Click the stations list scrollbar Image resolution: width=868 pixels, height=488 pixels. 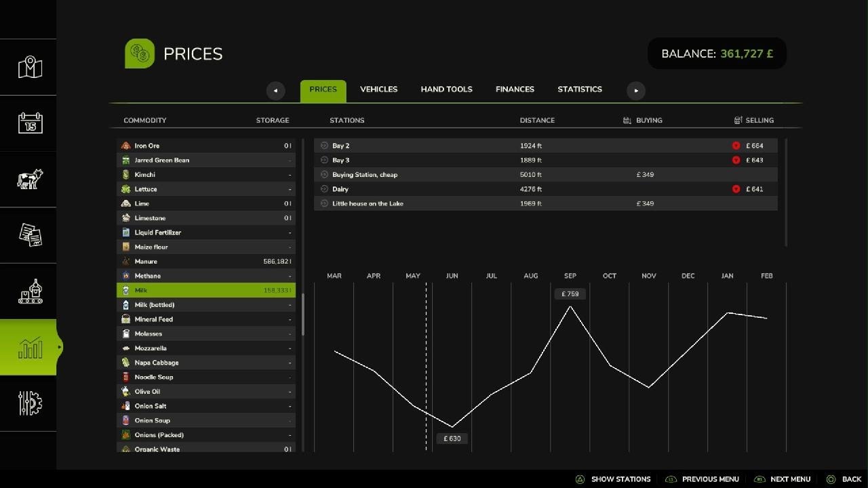pyautogui.click(x=786, y=192)
